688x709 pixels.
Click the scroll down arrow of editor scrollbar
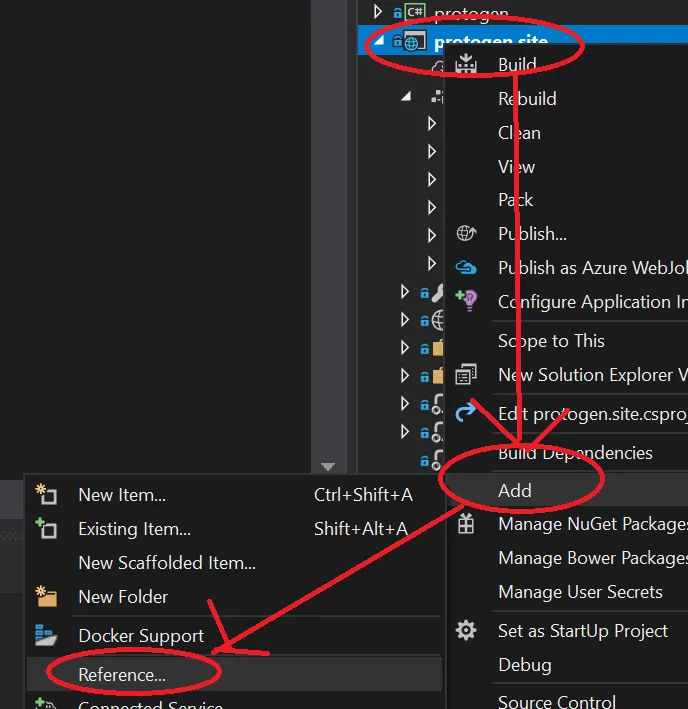(328, 467)
